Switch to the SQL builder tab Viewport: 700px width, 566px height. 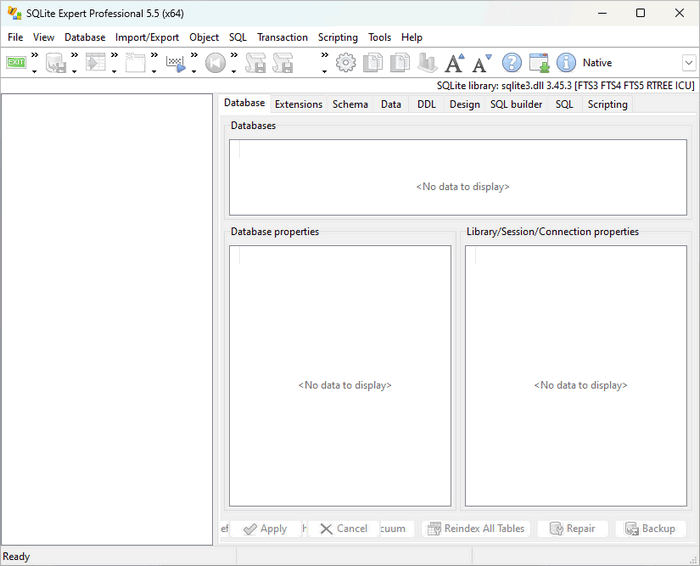pyautogui.click(x=516, y=104)
